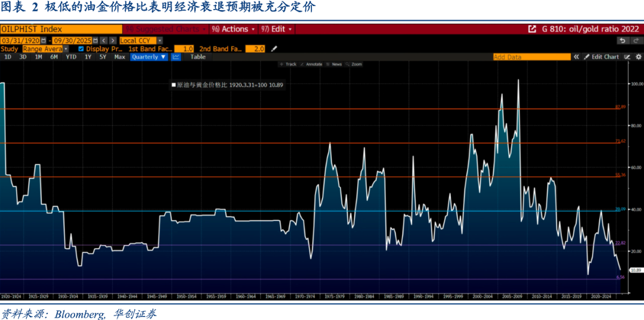Click the redo arrow icon
The image size is (644, 320).
[x=636, y=41]
